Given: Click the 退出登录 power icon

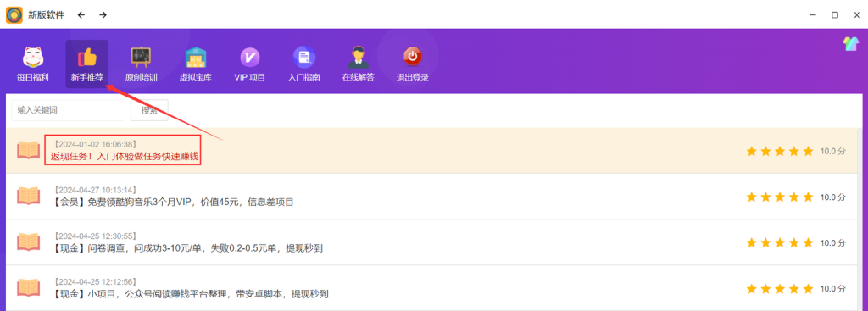Looking at the screenshot, I should pyautogui.click(x=413, y=57).
